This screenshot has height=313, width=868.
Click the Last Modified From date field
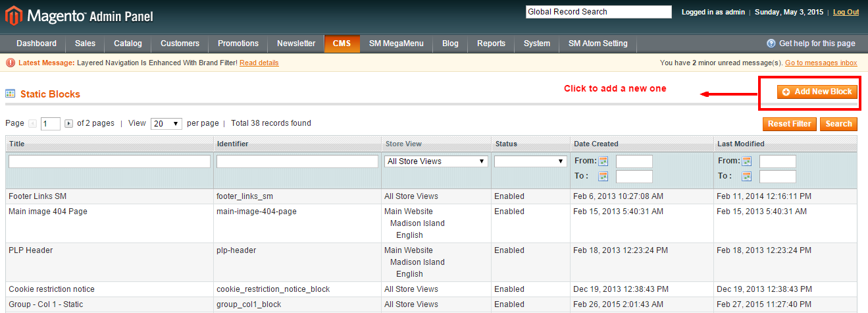coord(777,161)
